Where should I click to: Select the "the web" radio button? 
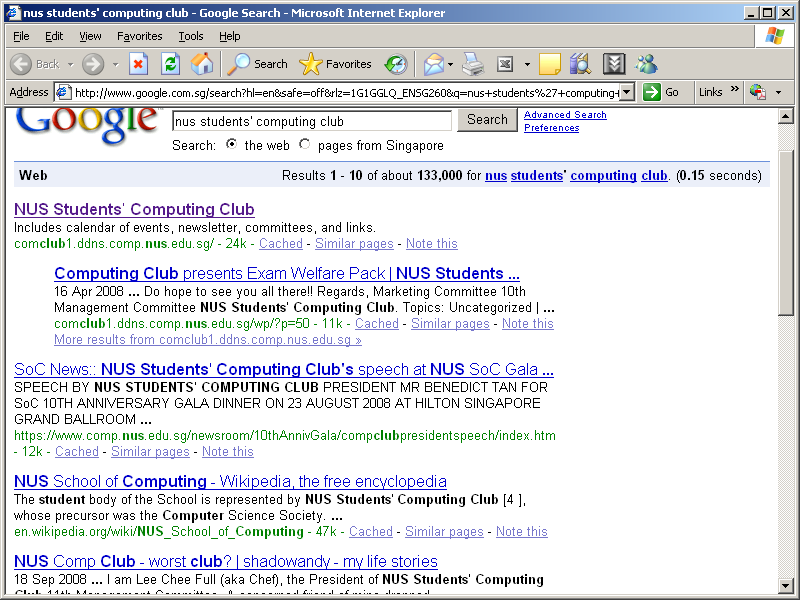232,144
